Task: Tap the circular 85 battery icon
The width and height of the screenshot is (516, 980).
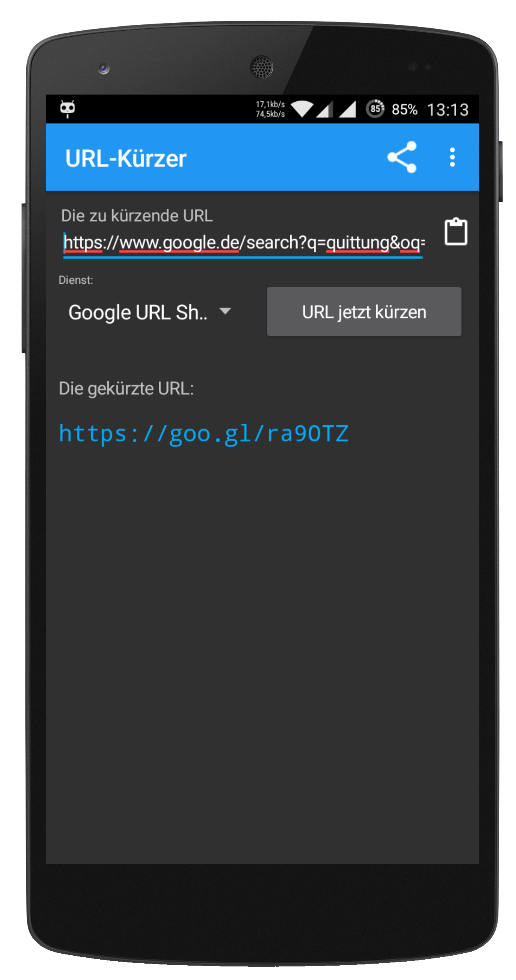Action: (x=375, y=109)
